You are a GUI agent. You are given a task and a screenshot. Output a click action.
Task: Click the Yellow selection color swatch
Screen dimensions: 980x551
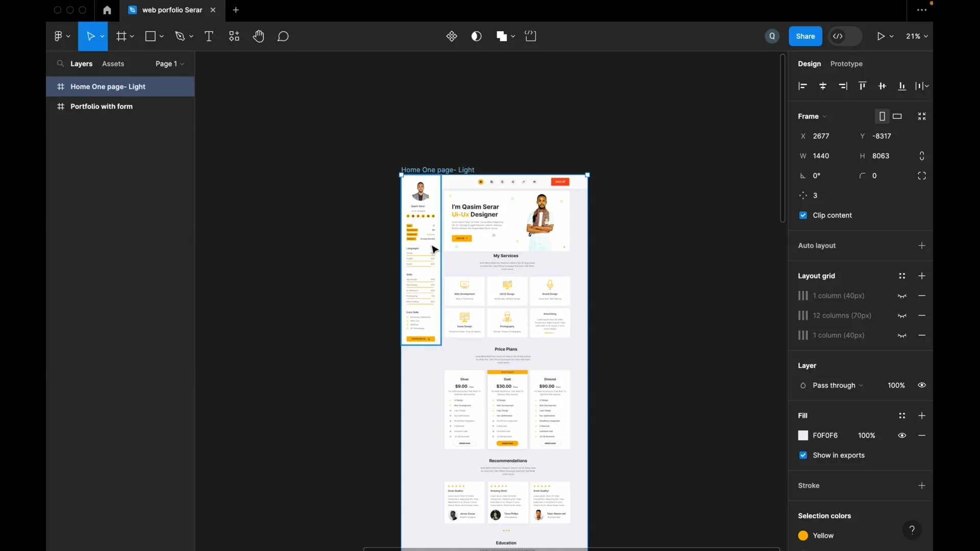pyautogui.click(x=803, y=536)
